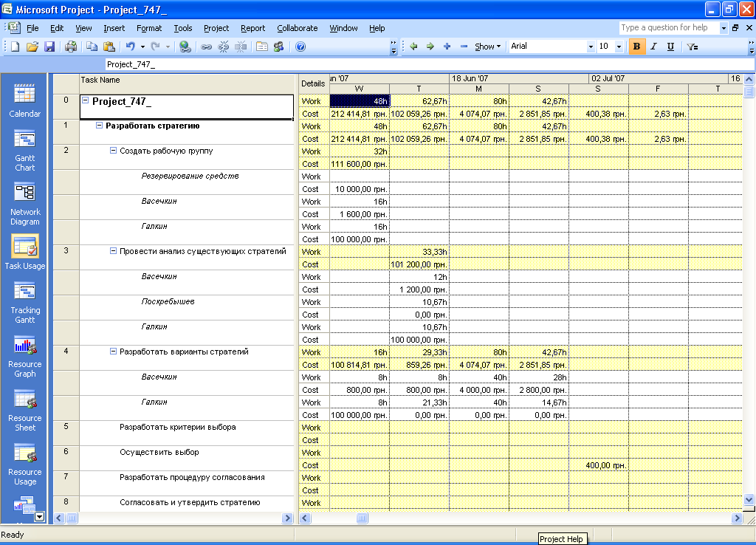Screen dimensions: 756x545
Task: Collapse Создать рабочую группу assignments
Action: [113, 151]
